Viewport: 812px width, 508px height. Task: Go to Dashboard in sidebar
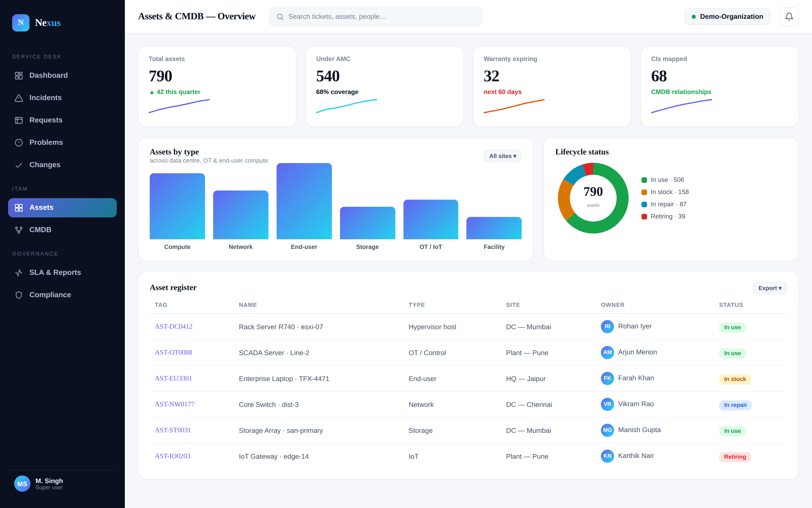click(x=62, y=75)
